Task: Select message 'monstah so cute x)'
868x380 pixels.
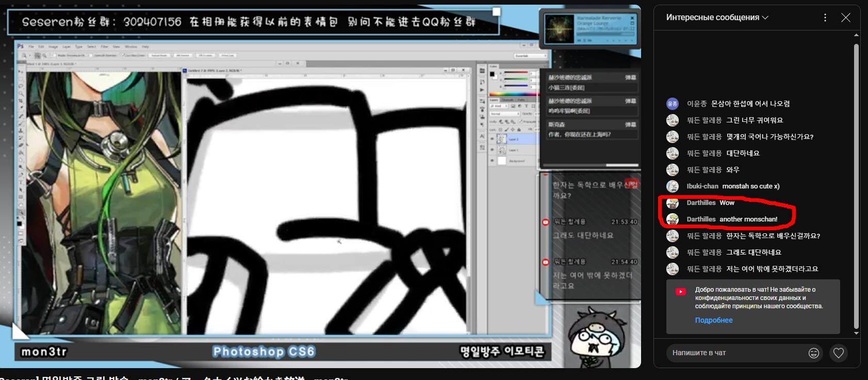Action: pyautogui.click(x=751, y=186)
